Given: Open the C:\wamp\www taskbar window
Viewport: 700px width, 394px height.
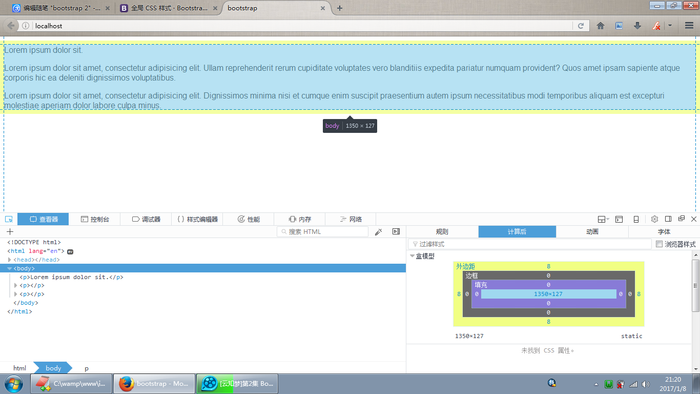Looking at the screenshot, I should (x=71, y=384).
